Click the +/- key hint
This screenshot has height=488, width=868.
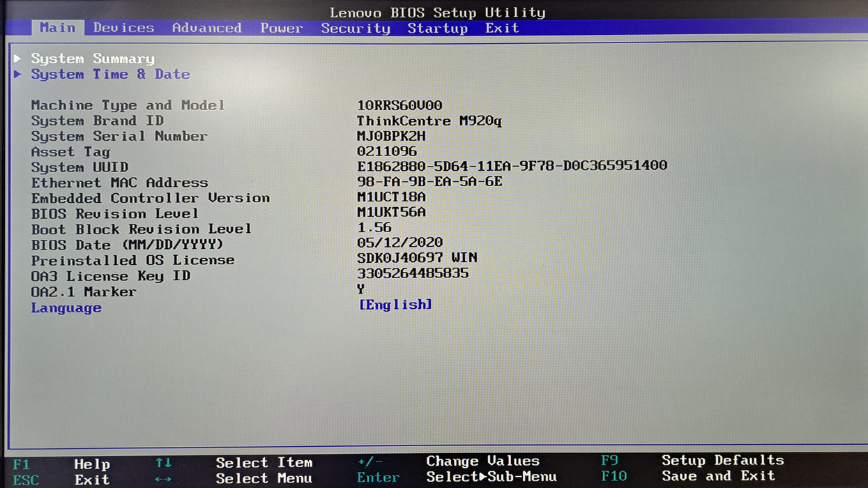(370, 462)
